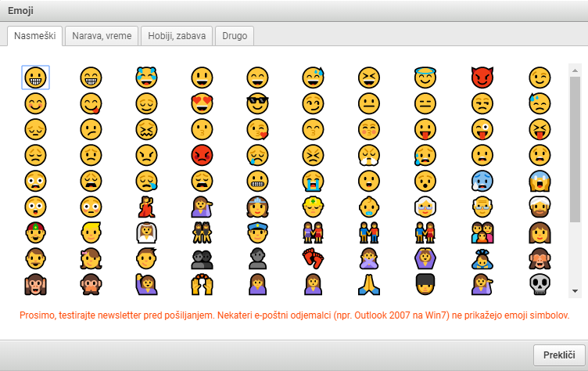The image size is (588, 371).
Task: Pick the heart-eyes emoji
Action: (x=203, y=103)
